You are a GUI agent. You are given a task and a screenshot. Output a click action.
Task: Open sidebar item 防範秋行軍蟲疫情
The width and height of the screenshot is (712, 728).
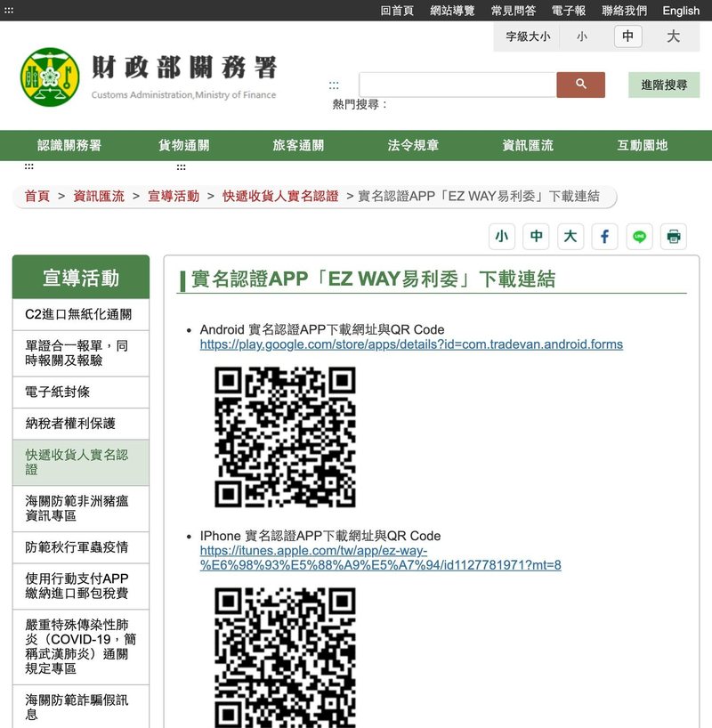[81, 547]
